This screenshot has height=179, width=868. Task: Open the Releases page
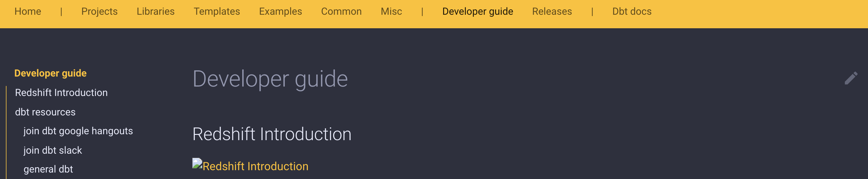pyautogui.click(x=552, y=11)
